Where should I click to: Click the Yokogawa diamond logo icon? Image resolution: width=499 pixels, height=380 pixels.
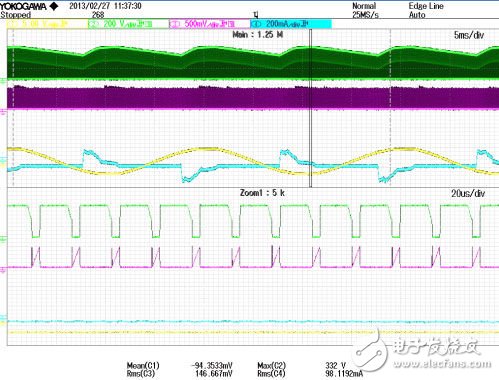(54, 6)
